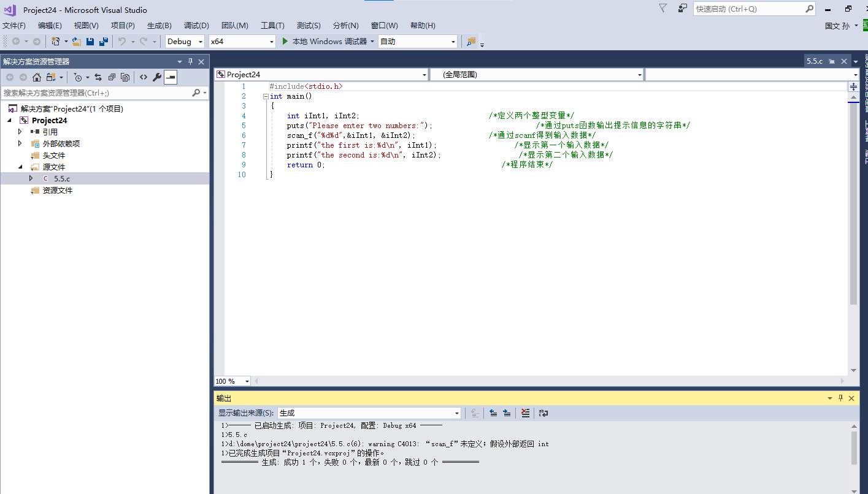Open the 工具(T) menu
Screen dimensions: 868x494
[272, 25]
